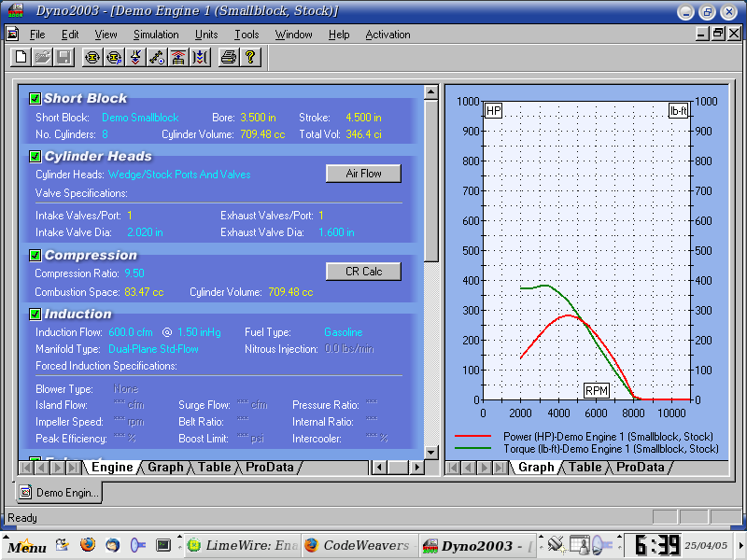Screen dimensions: 747x560
Task: Edit the 600.0 cfm induction flow value
Action: [131, 332]
